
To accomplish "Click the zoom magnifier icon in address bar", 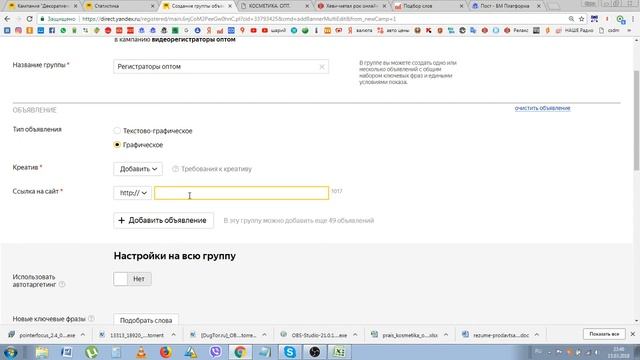I will 571,19.
